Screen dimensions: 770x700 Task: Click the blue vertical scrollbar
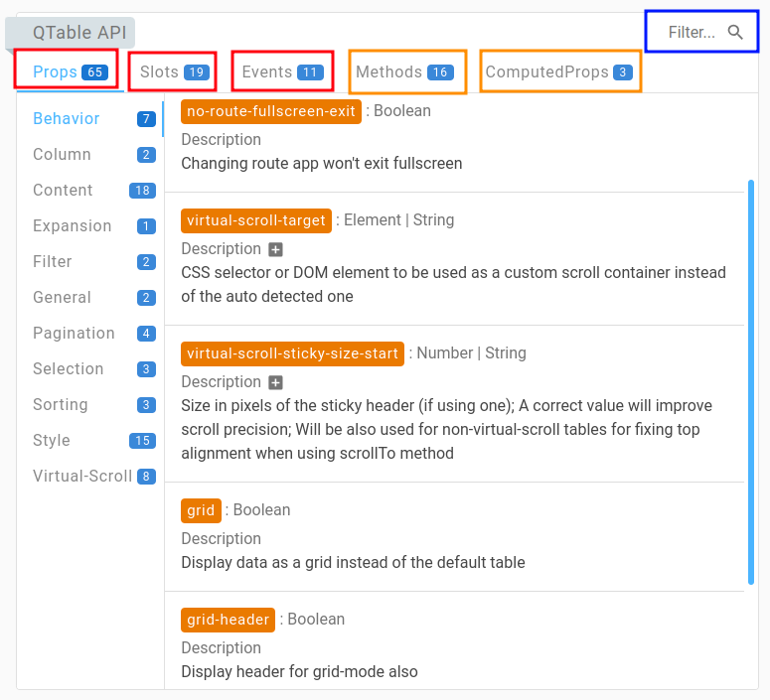[x=750, y=382]
